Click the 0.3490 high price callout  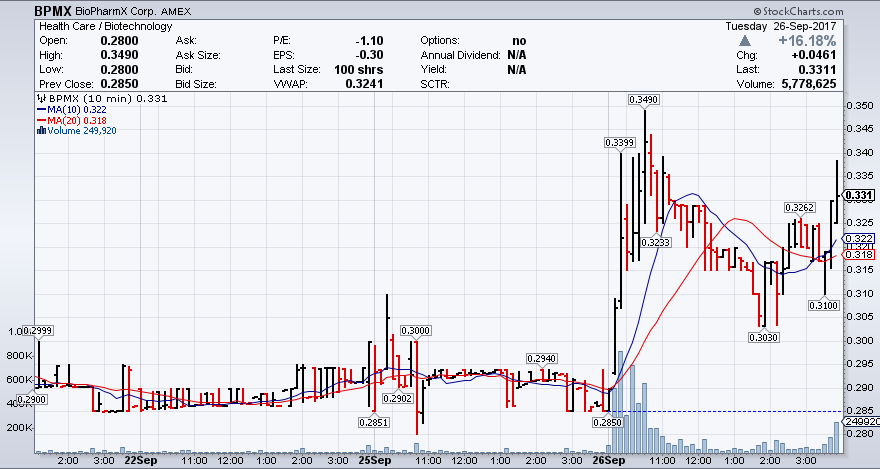coord(643,99)
